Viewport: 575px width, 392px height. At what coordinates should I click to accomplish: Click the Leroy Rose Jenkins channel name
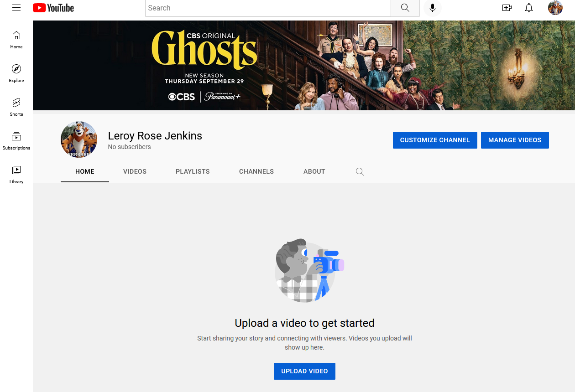pyautogui.click(x=155, y=135)
